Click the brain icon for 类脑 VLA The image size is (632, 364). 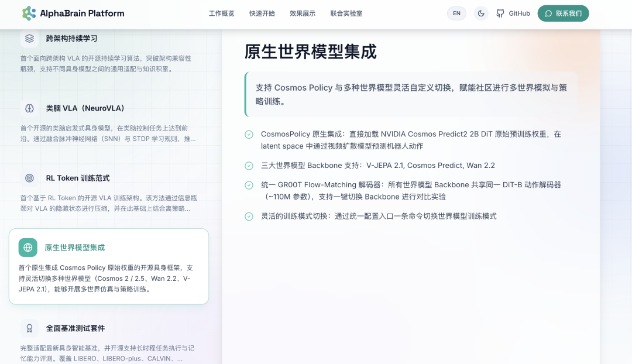29,108
